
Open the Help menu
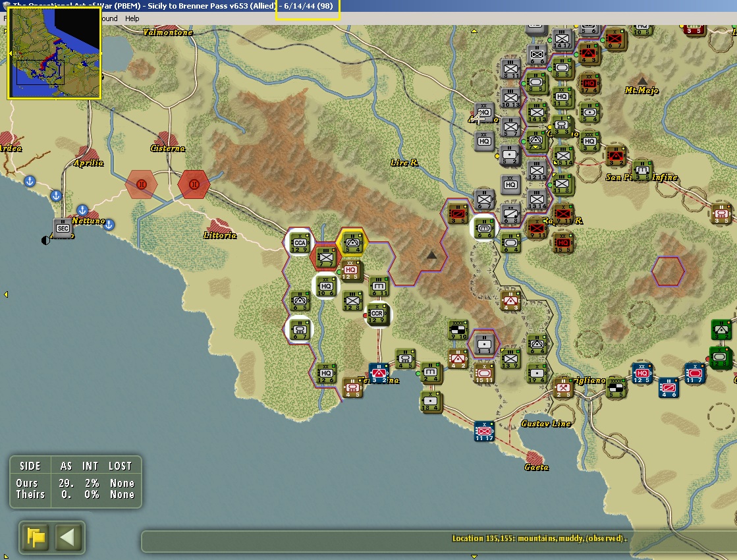click(x=132, y=18)
